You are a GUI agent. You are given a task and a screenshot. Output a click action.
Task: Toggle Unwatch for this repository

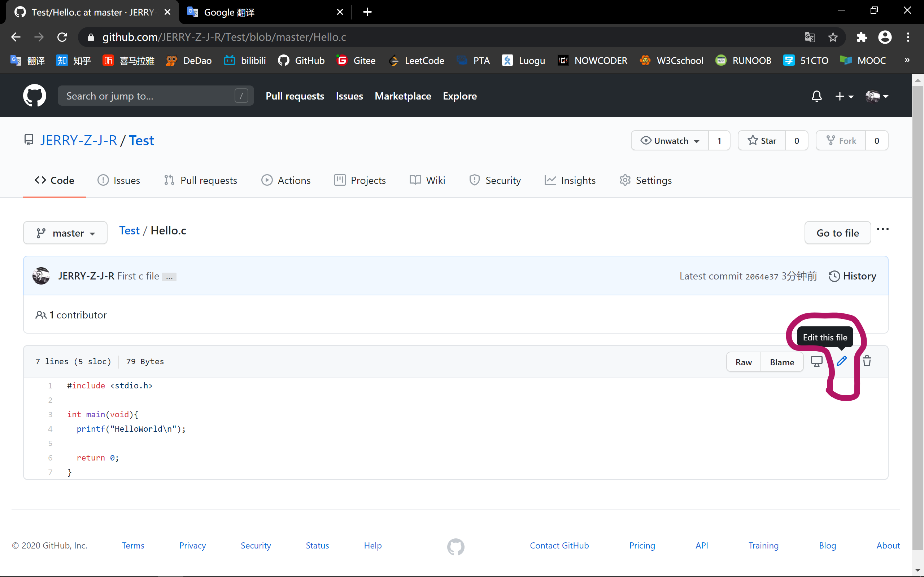click(670, 141)
